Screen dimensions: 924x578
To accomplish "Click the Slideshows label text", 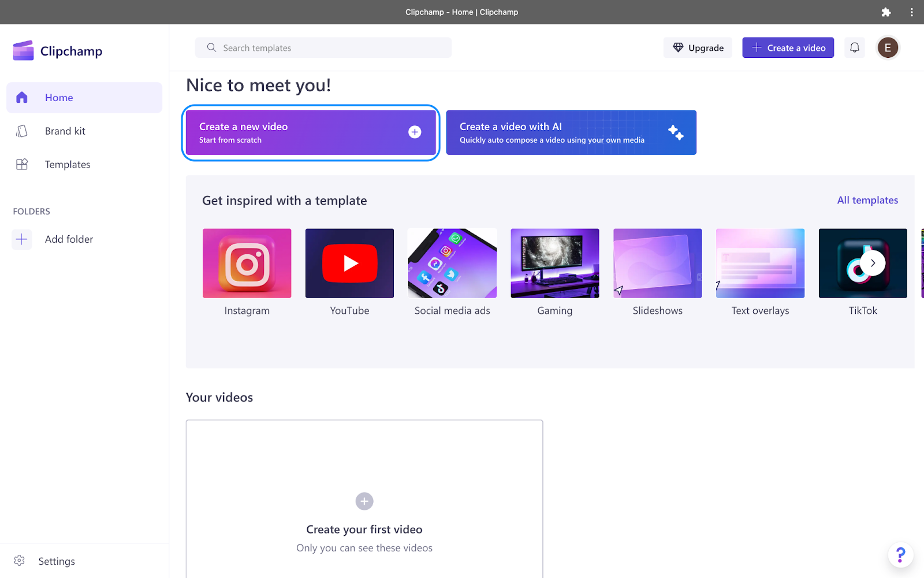I will (658, 310).
